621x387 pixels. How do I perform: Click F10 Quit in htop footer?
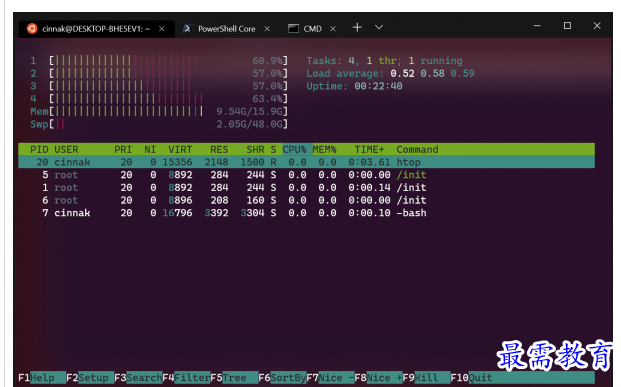click(x=471, y=377)
